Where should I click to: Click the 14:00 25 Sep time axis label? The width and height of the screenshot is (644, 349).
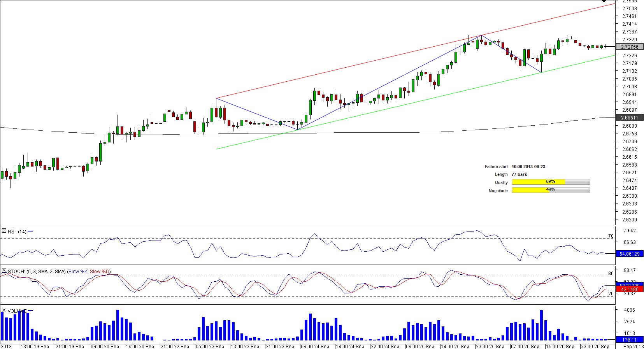click(x=455, y=346)
